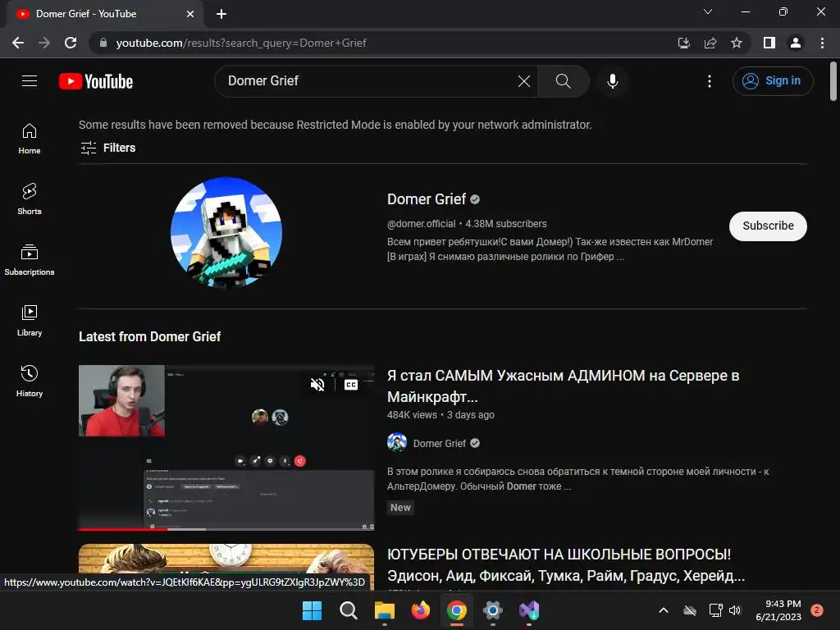Select the Domer Grief - YouTube tab
840x630 pixels.
pos(104,14)
